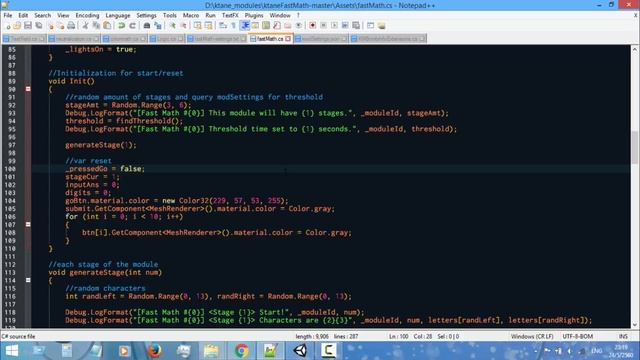Click 'length : 9,906 lines : 287' status text
Image resolution: width=640 pixels, height=360 pixels.
(x=327, y=337)
